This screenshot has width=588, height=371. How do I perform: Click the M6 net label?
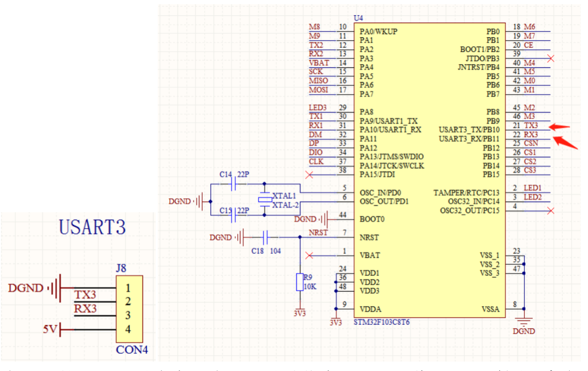coord(530,27)
